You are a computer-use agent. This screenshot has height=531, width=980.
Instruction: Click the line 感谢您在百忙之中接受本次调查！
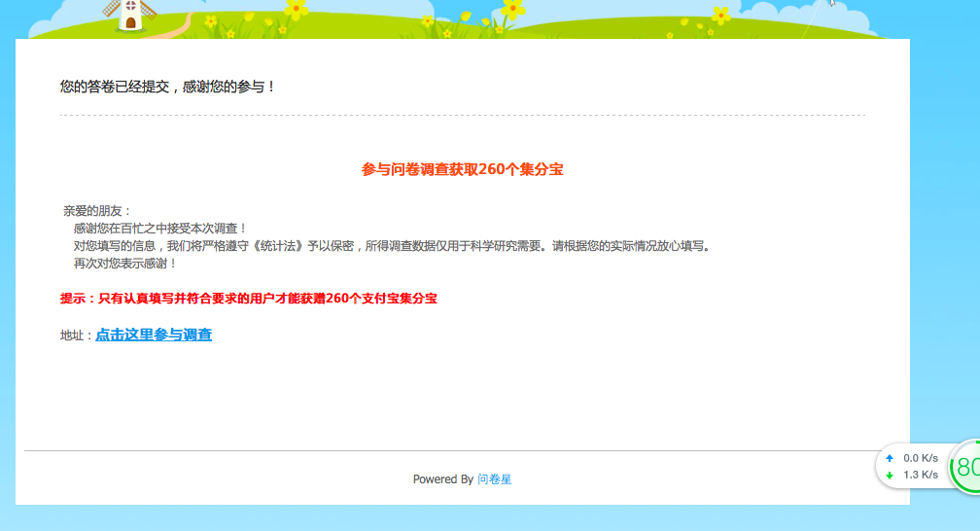pyautogui.click(x=160, y=229)
